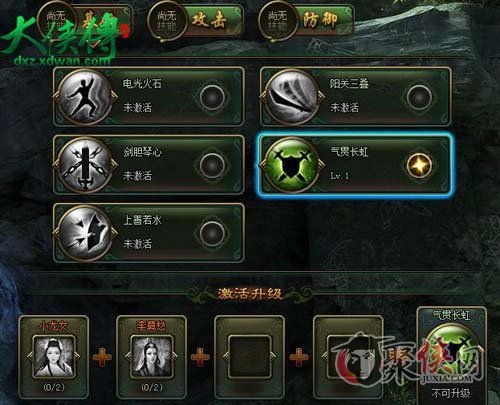Open the dxz.xdwan.com link

click(x=62, y=61)
